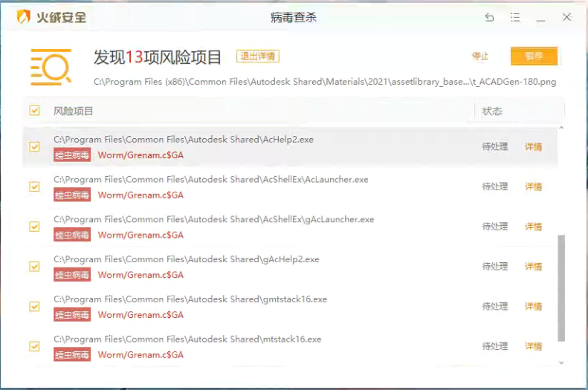Click scrollbar up arrow in risk list
Screen dimensions: 588x390
[x=561, y=129]
